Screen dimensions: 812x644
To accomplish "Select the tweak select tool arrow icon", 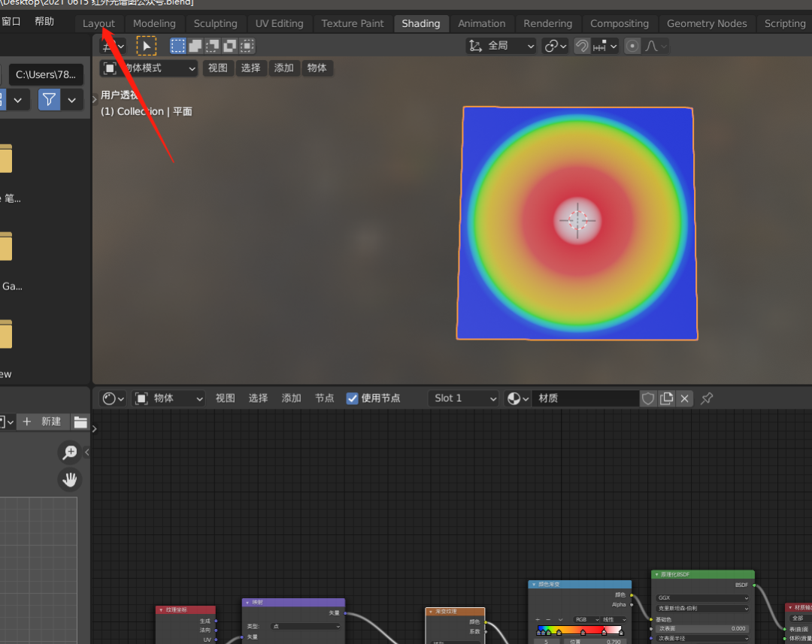I will click(x=147, y=46).
